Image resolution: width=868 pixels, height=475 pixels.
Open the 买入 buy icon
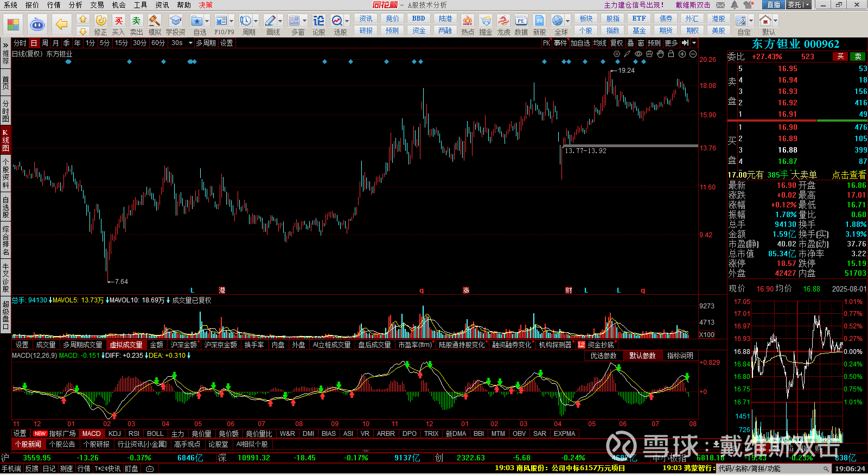(118, 21)
